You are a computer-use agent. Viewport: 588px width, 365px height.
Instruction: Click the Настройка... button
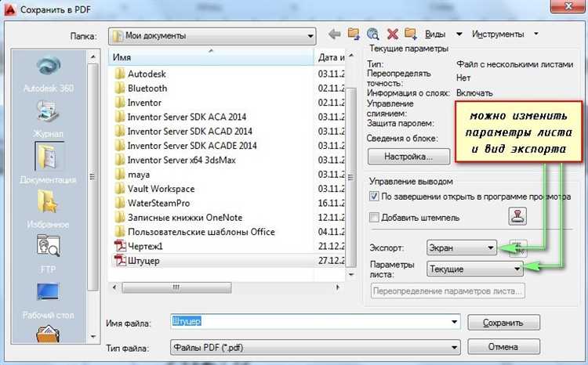(x=408, y=157)
